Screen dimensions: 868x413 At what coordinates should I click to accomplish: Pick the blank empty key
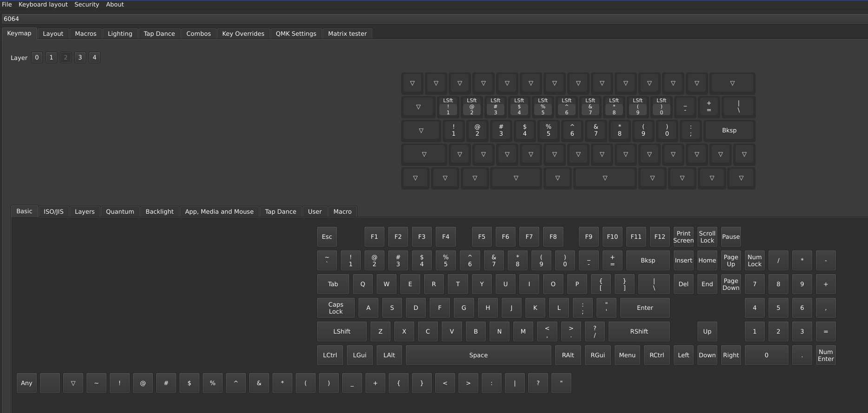click(50, 383)
